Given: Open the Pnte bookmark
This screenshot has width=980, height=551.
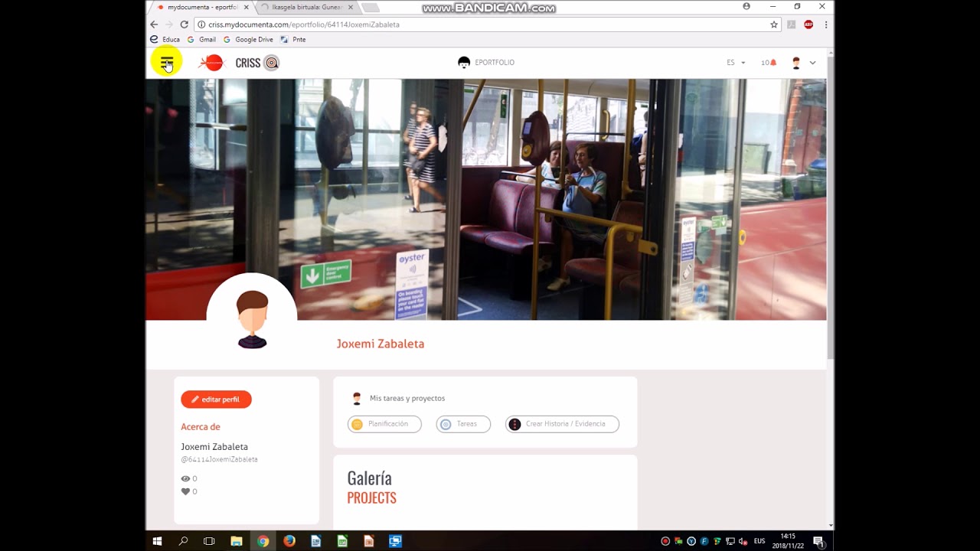Looking at the screenshot, I should point(293,39).
